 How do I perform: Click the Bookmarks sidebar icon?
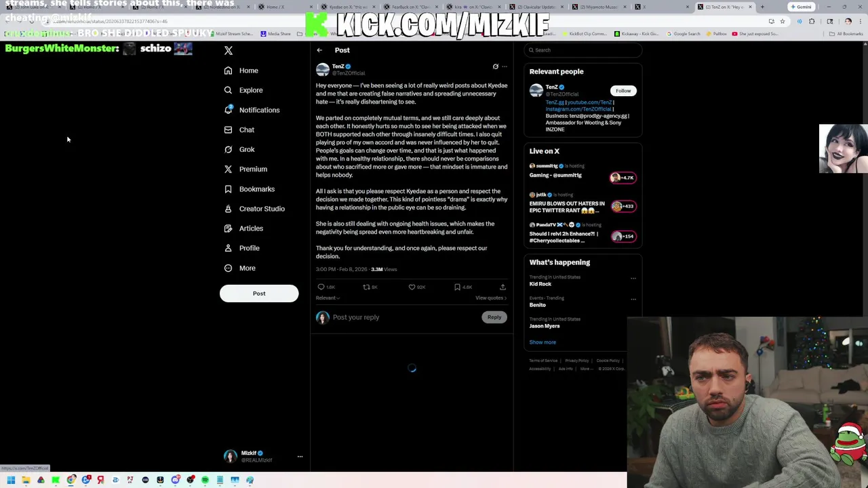pyautogui.click(x=228, y=189)
